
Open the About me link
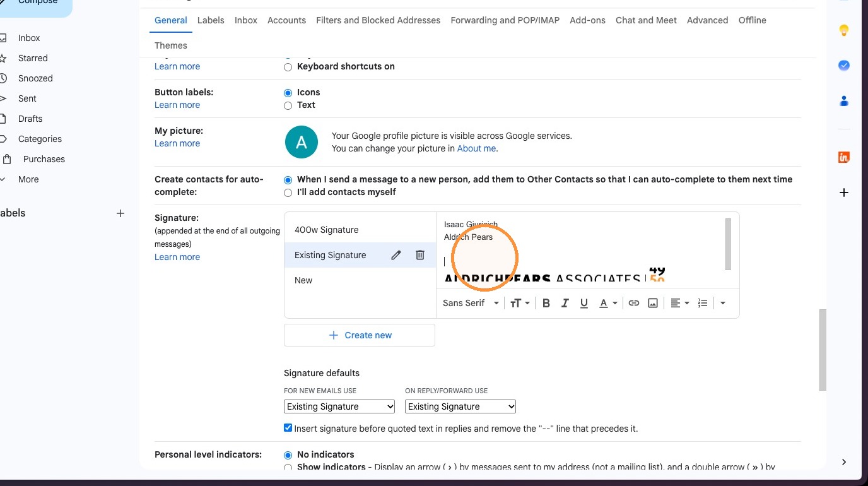click(476, 148)
